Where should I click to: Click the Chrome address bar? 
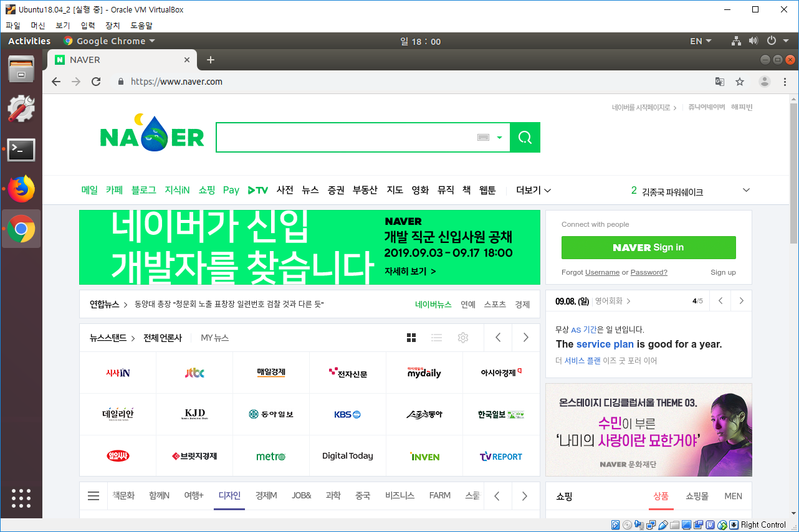tap(411, 82)
